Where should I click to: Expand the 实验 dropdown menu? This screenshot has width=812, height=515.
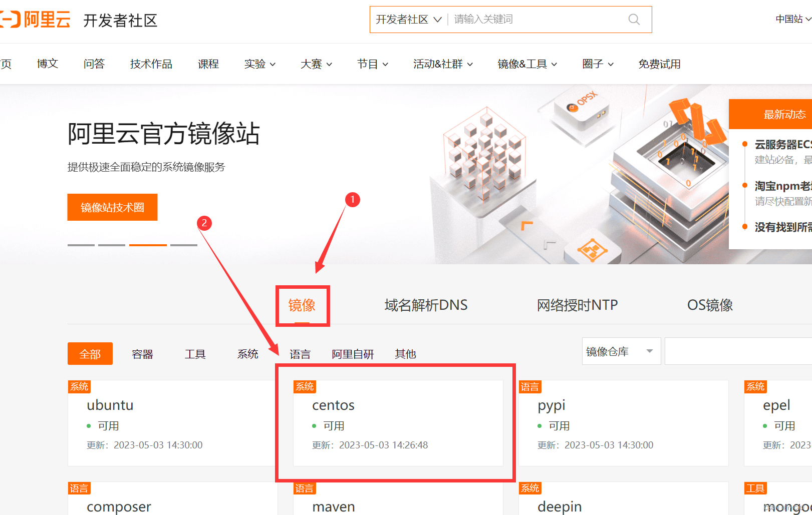click(x=260, y=64)
